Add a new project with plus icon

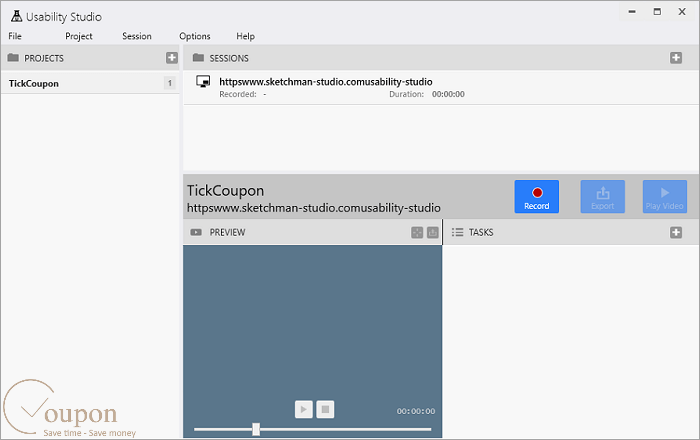[x=172, y=58]
